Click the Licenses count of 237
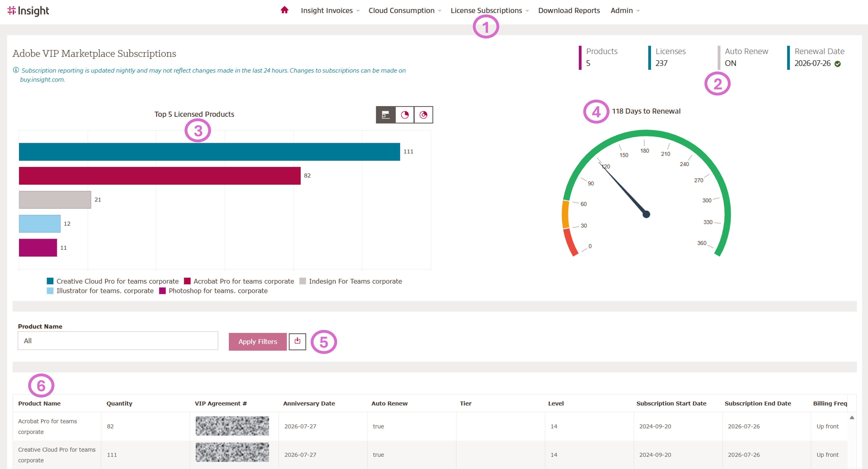This screenshot has width=868, height=469. click(x=661, y=63)
